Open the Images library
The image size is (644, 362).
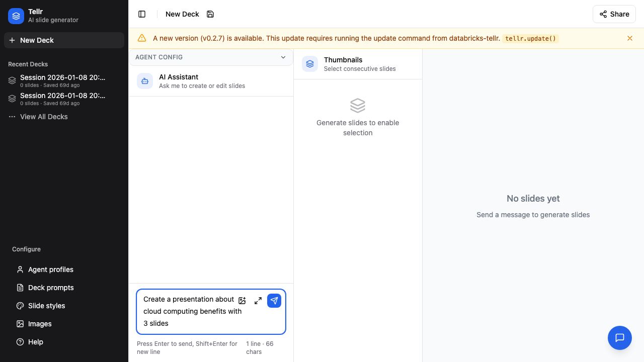click(39, 324)
